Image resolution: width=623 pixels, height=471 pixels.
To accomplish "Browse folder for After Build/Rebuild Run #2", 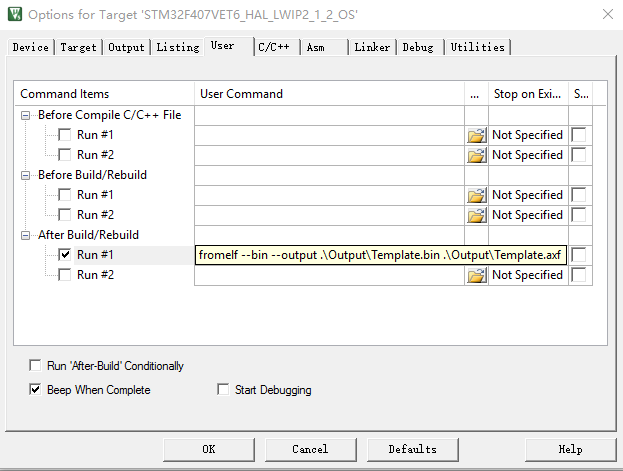I will [476, 275].
